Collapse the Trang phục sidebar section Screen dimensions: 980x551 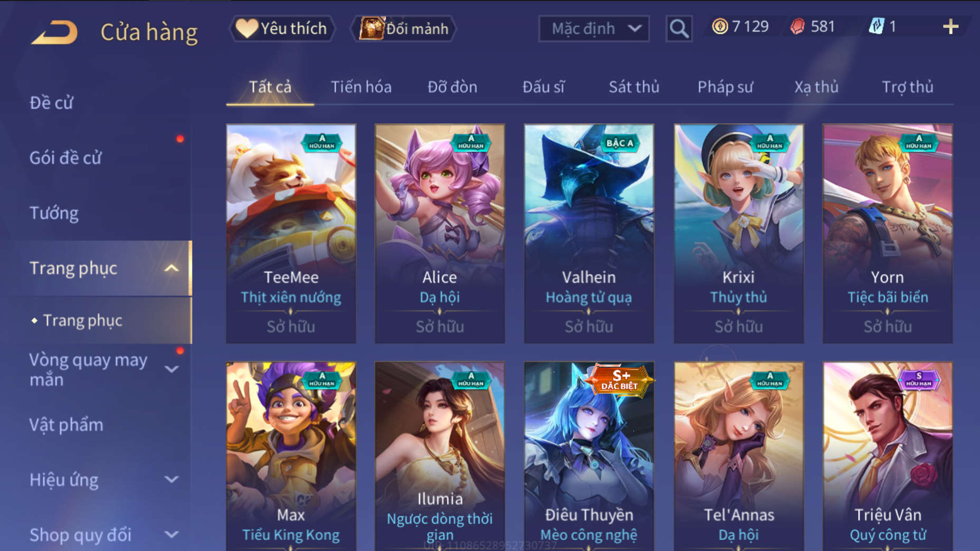click(172, 268)
